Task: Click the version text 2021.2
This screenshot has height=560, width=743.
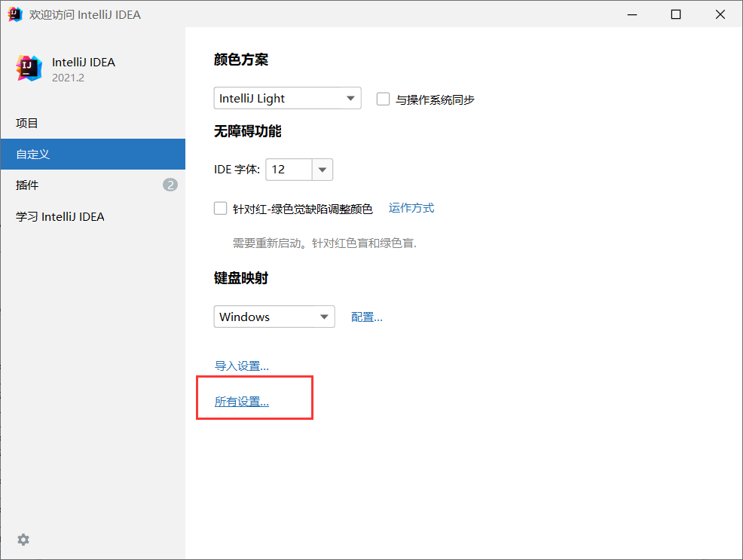Action: [x=69, y=78]
